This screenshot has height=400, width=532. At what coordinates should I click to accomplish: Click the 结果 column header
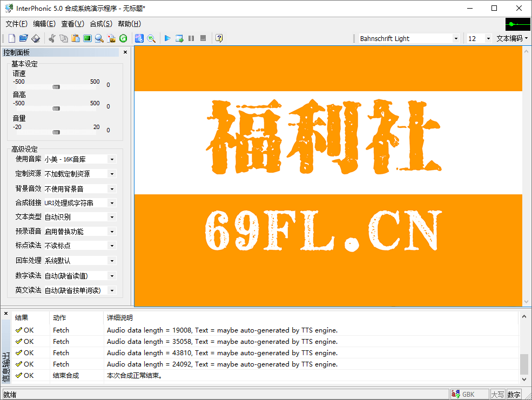[x=31, y=317]
